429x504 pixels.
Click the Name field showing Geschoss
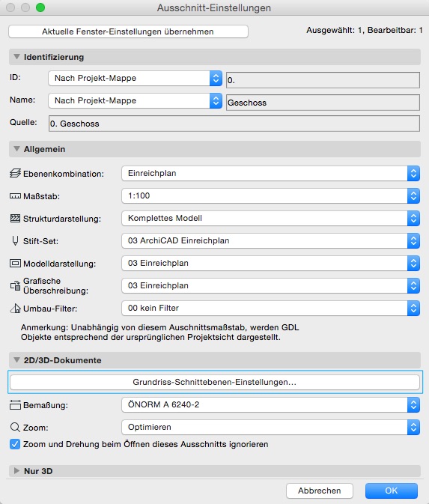pyautogui.click(x=323, y=103)
